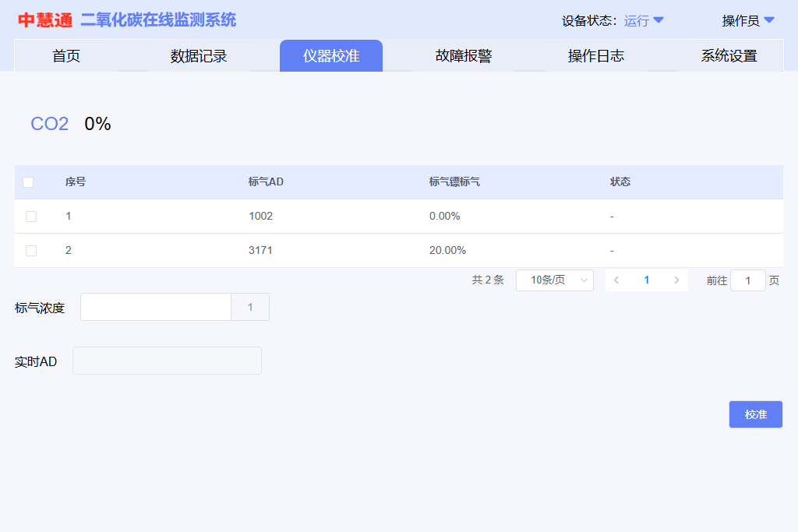Click the 序号 column header
The width and height of the screenshot is (798, 532).
[76, 182]
